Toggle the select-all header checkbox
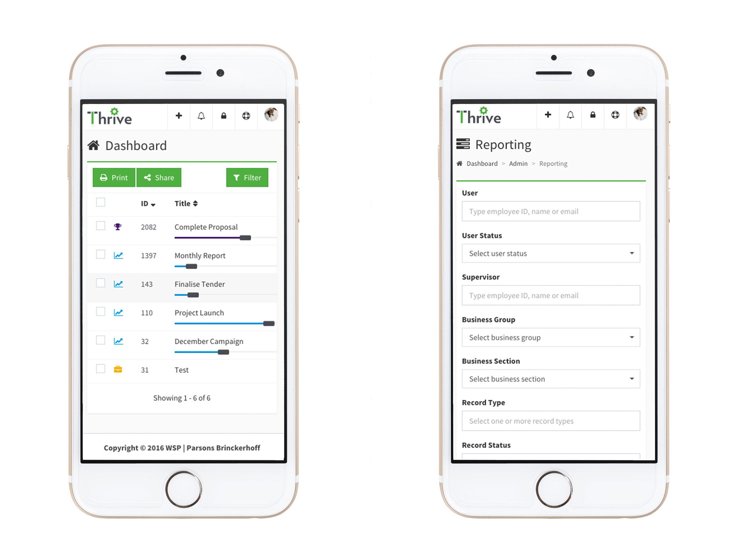741x560 pixels. click(x=101, y=202)
